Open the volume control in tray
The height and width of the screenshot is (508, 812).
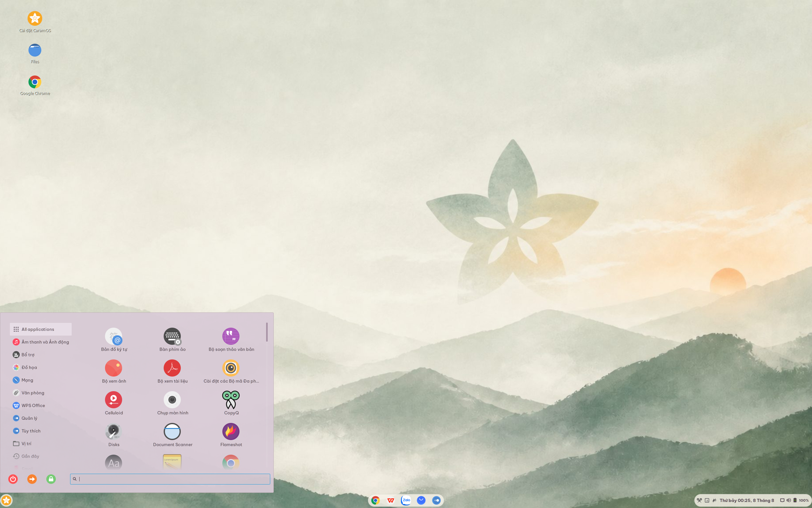point(789,500)
